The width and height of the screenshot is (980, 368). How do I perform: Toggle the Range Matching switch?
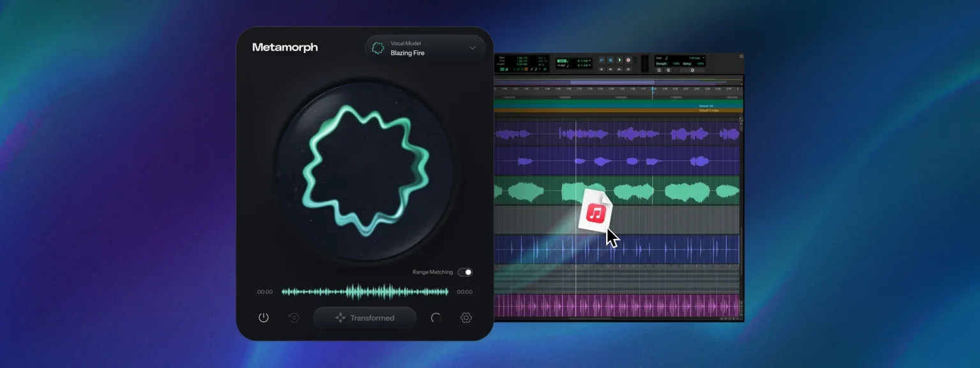(x=465, y=272)
